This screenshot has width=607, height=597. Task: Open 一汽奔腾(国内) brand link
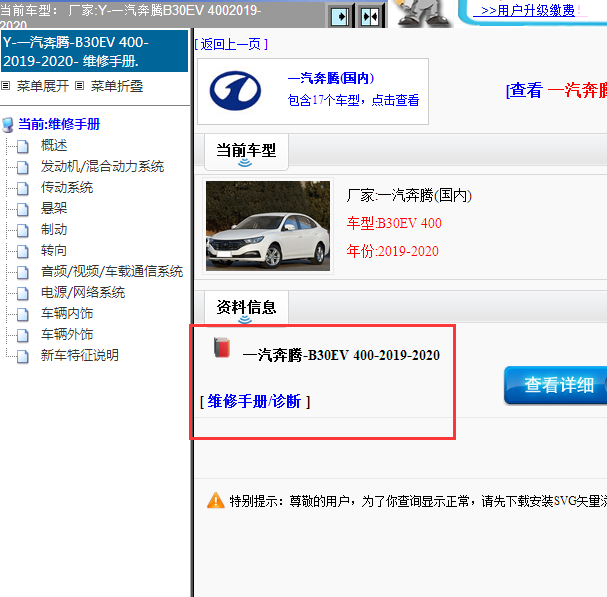[331, 78]
